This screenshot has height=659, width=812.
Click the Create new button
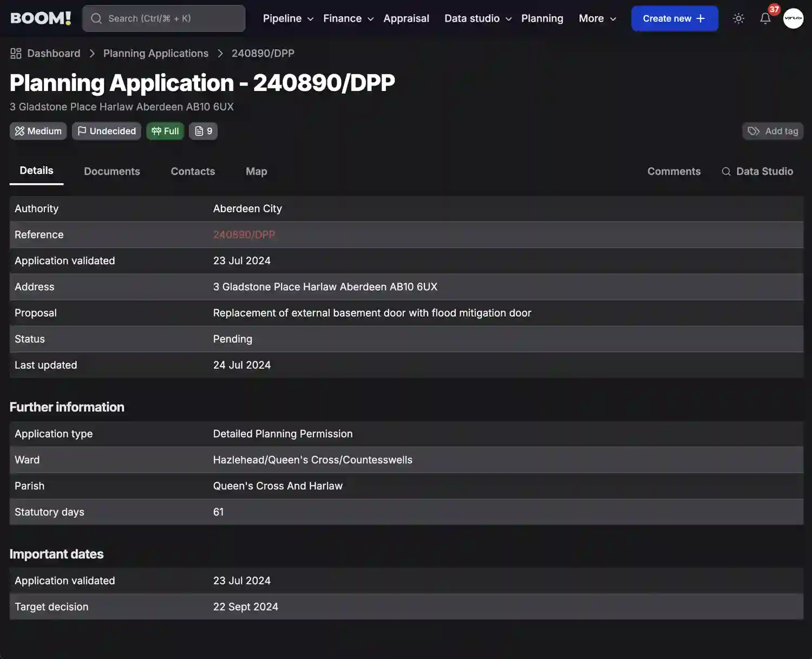[675, 18]
